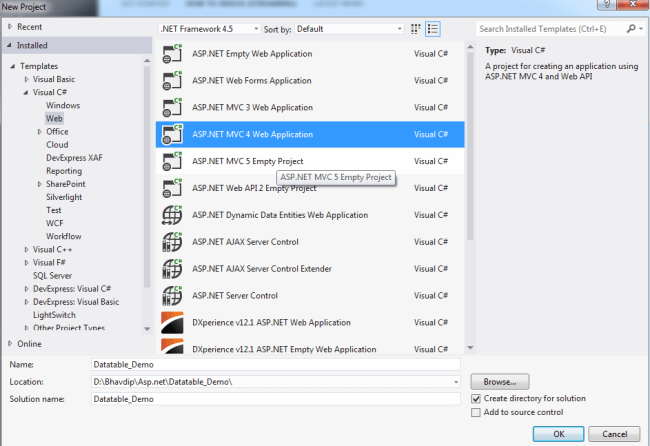650x446 pixels.
Task: Switch to medium icons list view
Action: (433, 29)
